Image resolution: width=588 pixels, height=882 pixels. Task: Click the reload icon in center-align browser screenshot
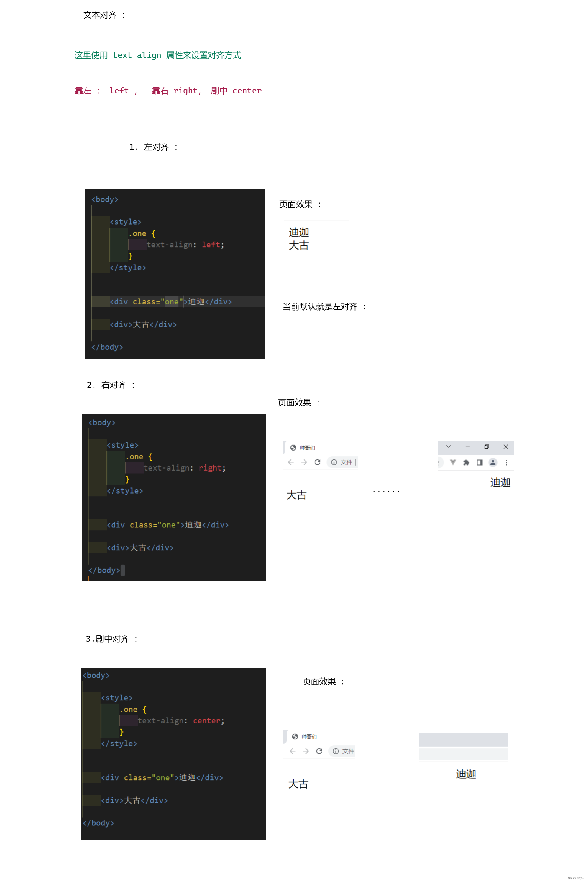pyautogui.click(x=319, y=751)
